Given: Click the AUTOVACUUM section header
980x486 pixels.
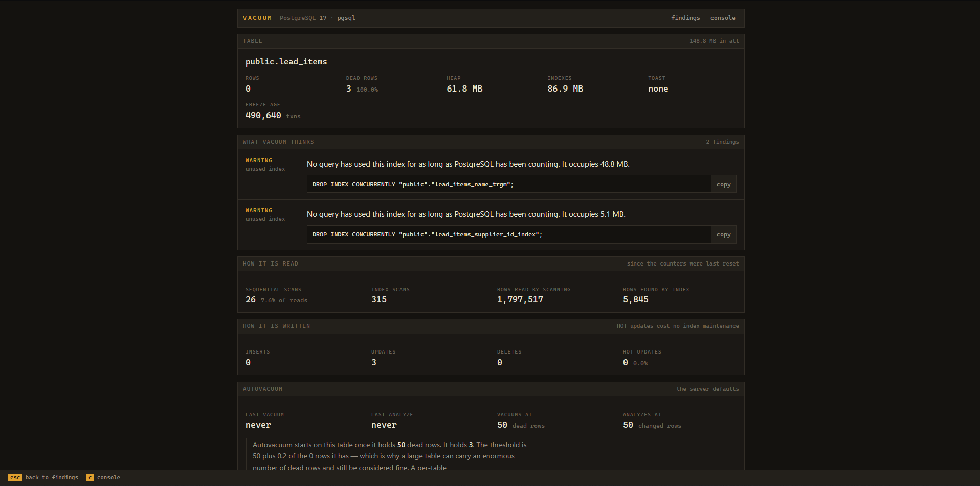Looking at the screenshot, I should [x=262, y=389].
